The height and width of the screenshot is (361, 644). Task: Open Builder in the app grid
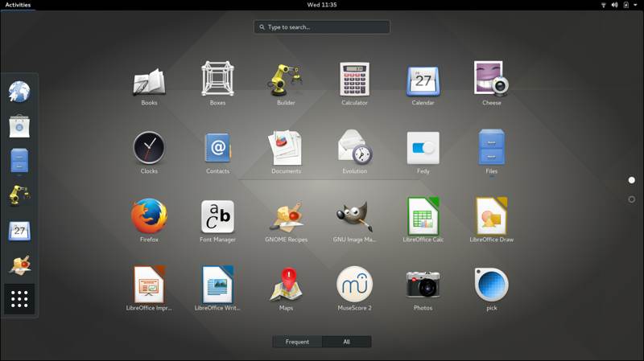[x=286, y=84]
